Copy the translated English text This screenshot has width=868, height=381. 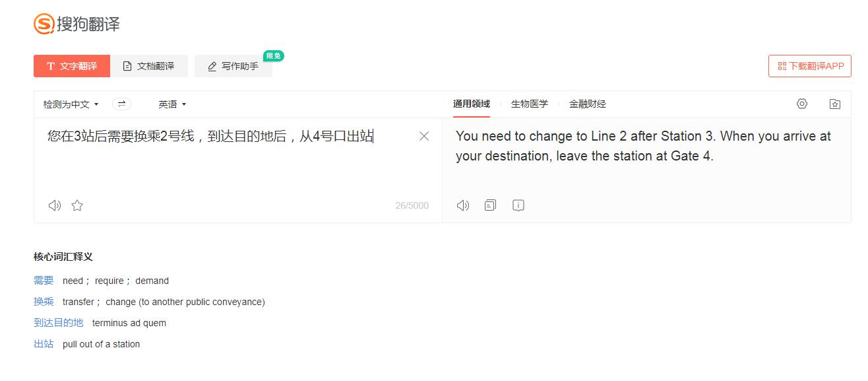pos(490,205)
